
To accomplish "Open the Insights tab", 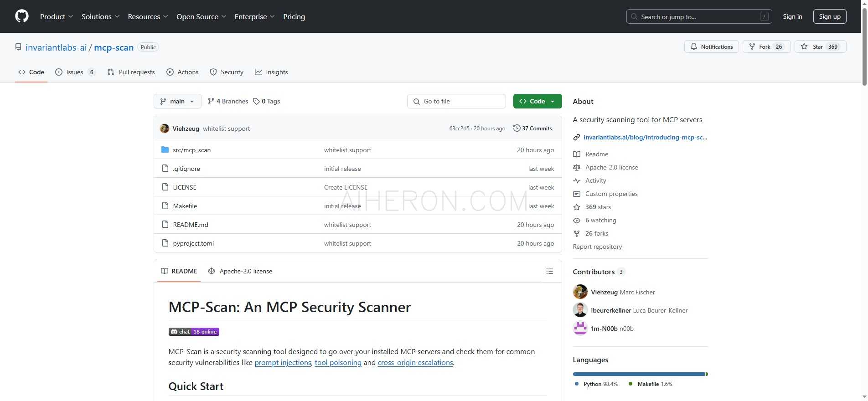I will point(271,72).
